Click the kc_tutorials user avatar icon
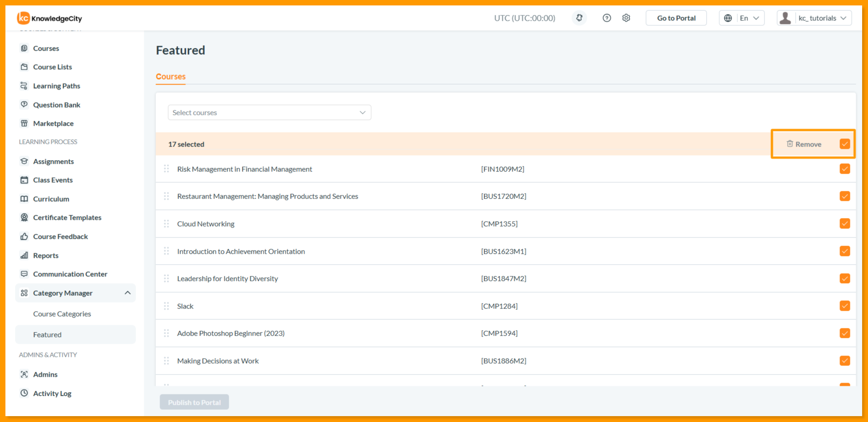Image resolution: width=868 pixels, height=422 pixels. pyautogui.click(x=786, y=18)
